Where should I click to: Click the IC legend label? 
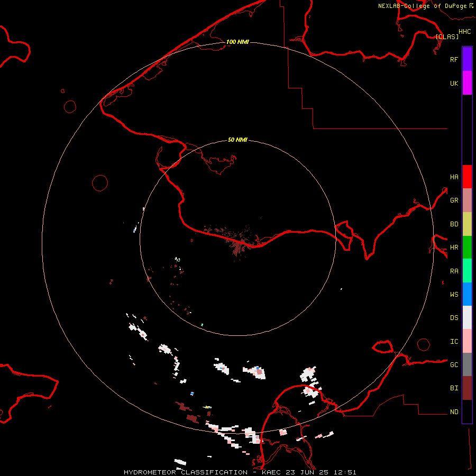click(454, 342)
